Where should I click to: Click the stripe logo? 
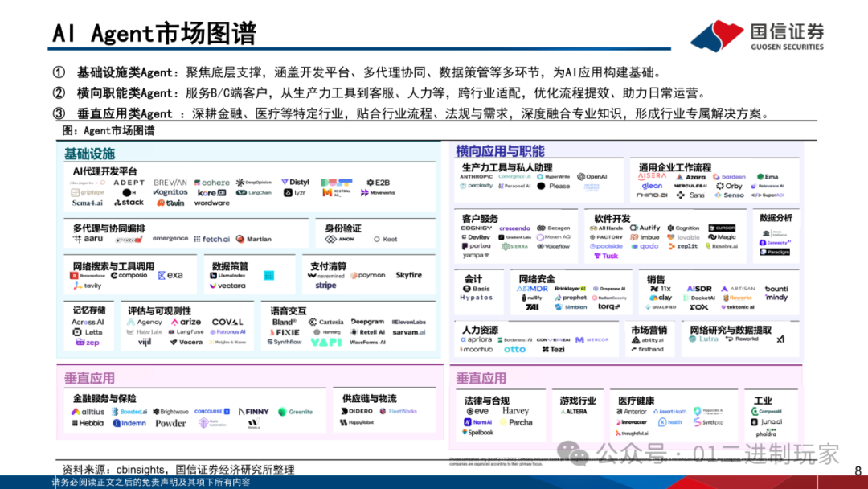tap(325, 286)
